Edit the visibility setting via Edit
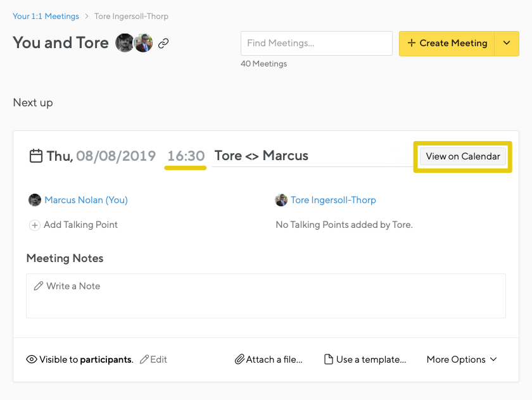Screen dimensions: 532x400 pos(154,359)
